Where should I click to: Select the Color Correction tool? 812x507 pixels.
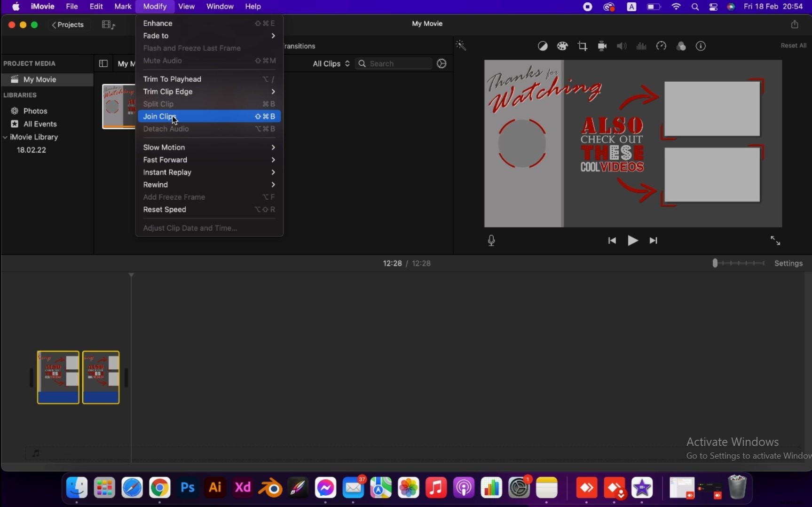point(542,46)
